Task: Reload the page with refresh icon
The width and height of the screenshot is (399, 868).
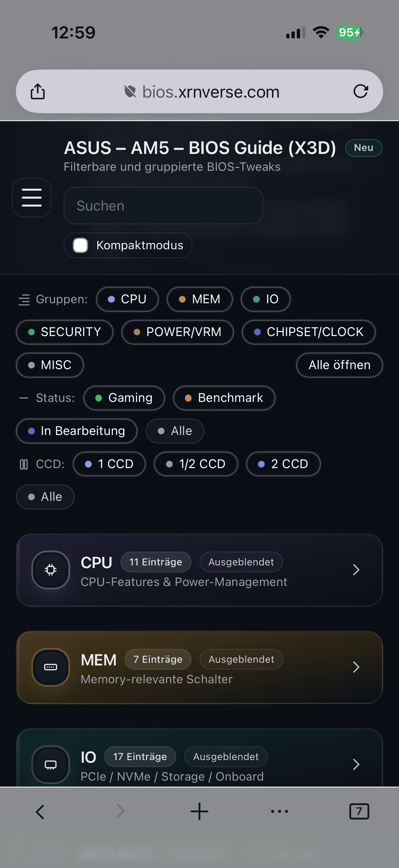Action: click(x=361, y=91)
